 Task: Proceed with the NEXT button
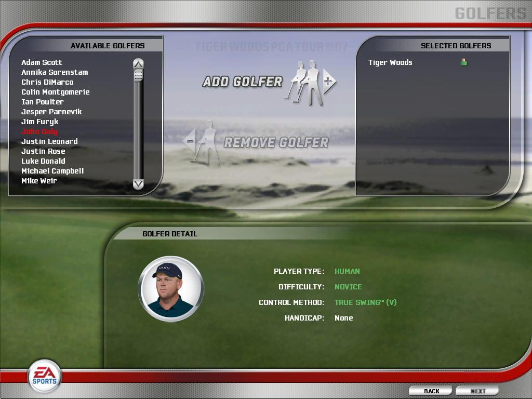pos(477,391)
